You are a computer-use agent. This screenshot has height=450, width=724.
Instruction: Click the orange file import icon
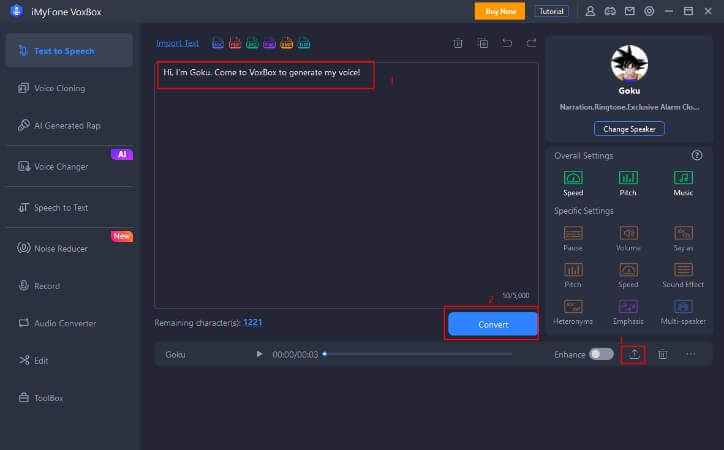click(x=287, y=43)
